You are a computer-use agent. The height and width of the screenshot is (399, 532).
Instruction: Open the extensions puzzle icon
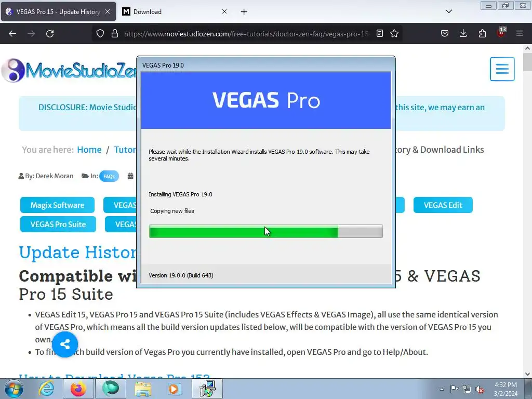click(x=482, y=33)
